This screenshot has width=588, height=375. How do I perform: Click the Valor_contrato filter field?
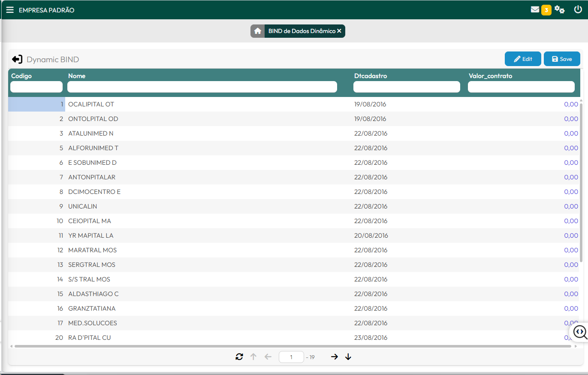[521, 87]
